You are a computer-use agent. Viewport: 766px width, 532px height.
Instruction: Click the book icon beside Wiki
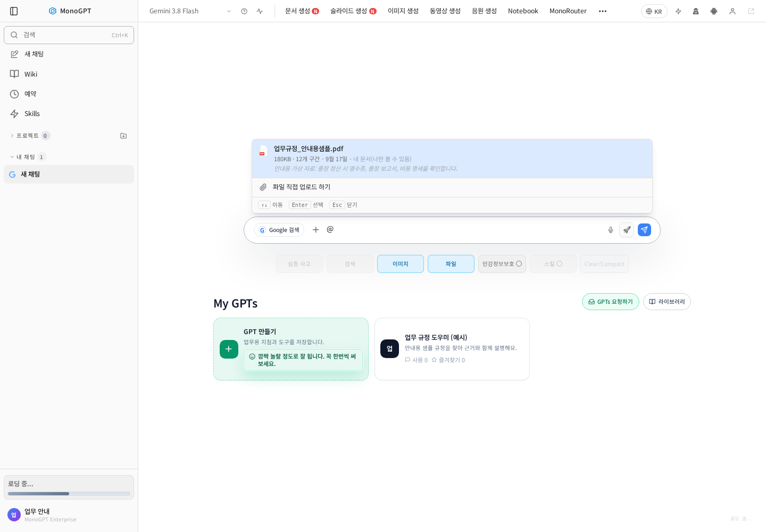(14, 74)
